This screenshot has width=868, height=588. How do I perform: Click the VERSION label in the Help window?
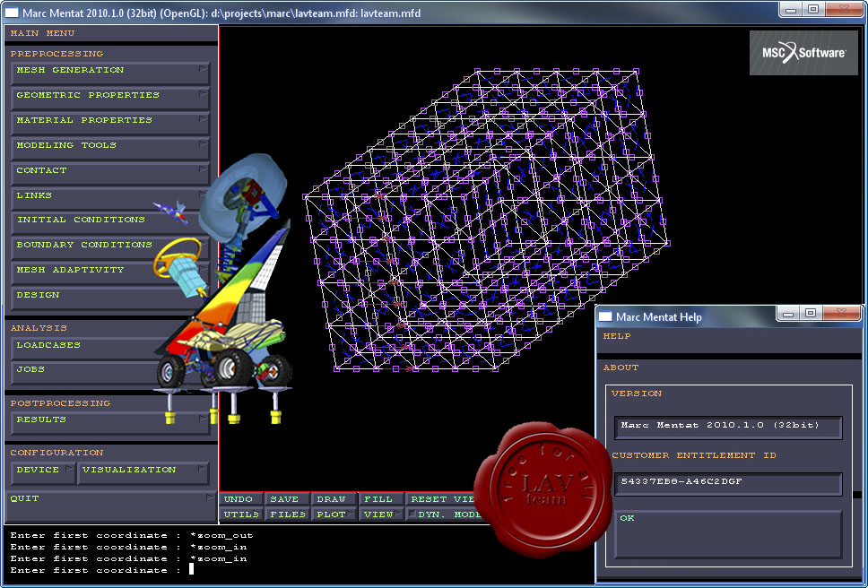637,393
